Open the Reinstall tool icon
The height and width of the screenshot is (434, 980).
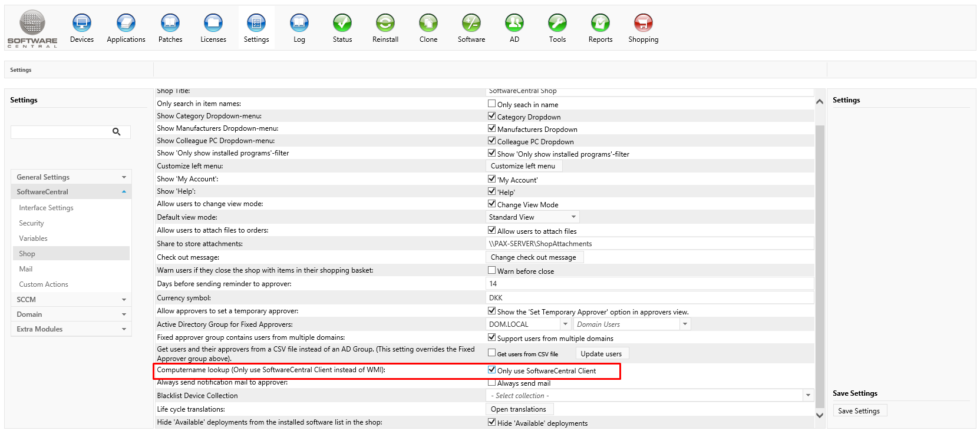coord(385,24)
